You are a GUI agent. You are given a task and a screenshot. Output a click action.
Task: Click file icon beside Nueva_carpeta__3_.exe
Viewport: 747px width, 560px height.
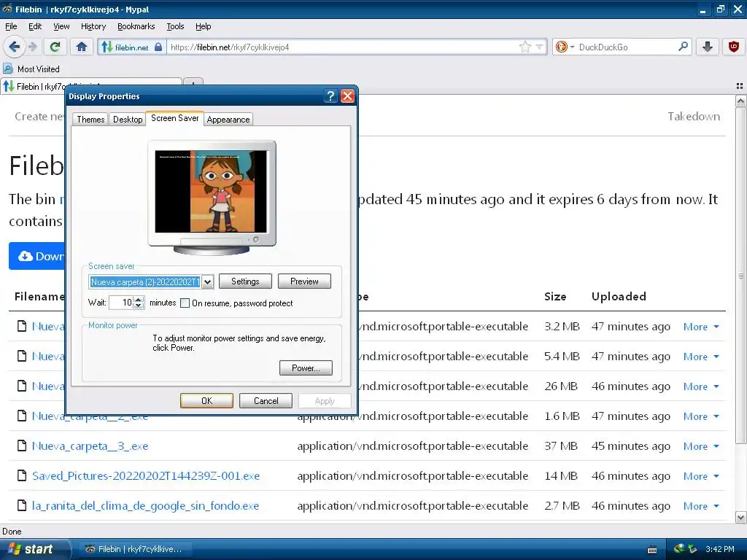pos(21,446)
